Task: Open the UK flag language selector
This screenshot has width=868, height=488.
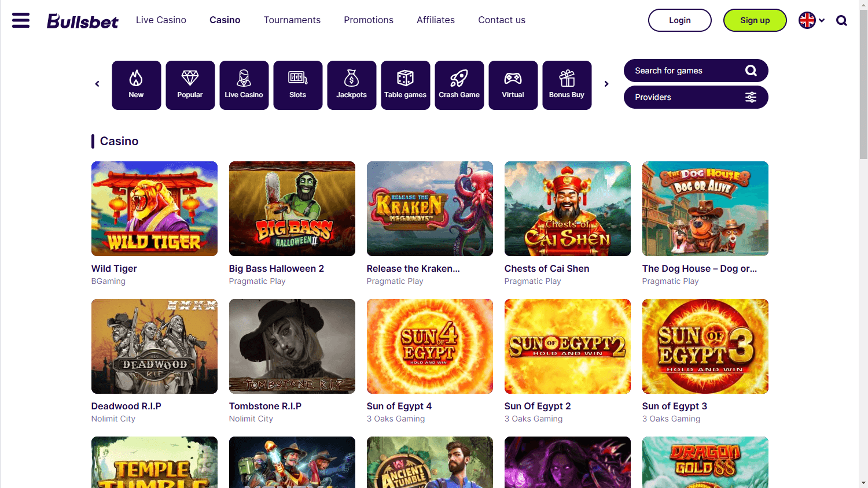Action: (x=811, y=20)
